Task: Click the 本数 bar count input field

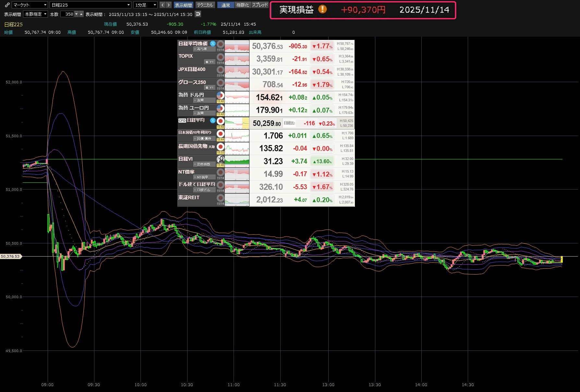Action: [67, 14]
